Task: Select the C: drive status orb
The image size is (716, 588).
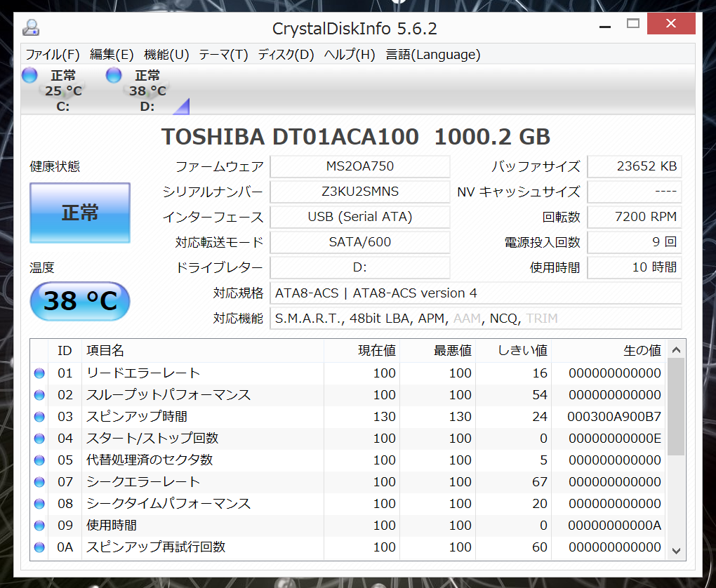Action: [29, 75]
